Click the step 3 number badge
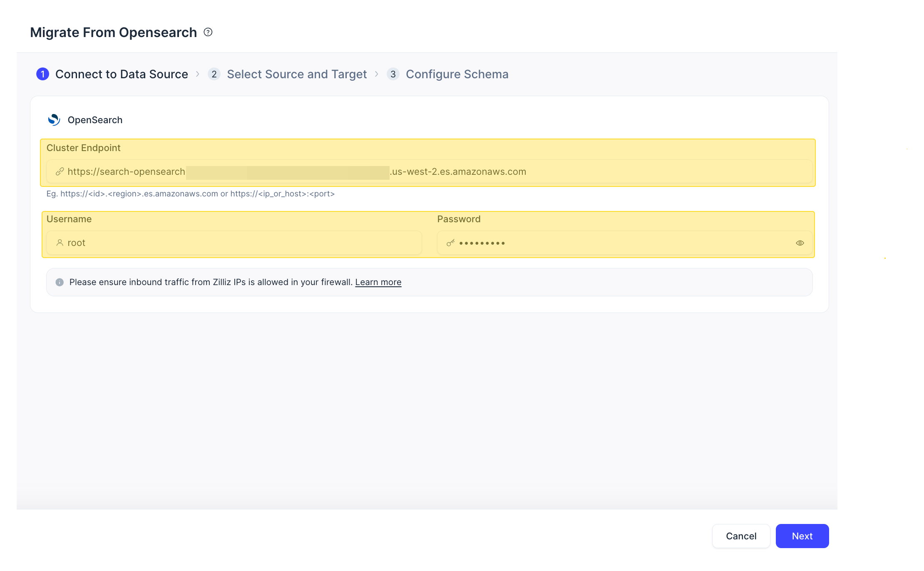The width and height of the screenshot is (924, 571). tap(393, 74)
